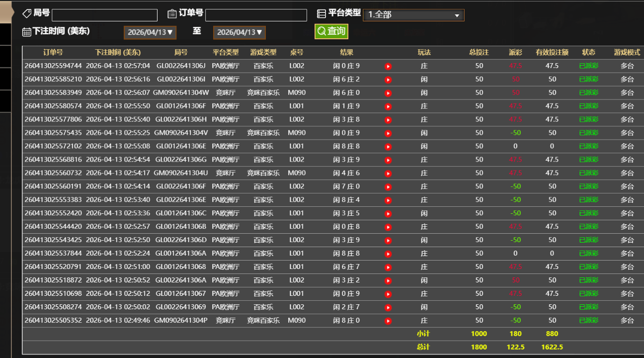644x358 pixels.
Task: Play the replay for order 260413025505352
Action: [388, 320]
